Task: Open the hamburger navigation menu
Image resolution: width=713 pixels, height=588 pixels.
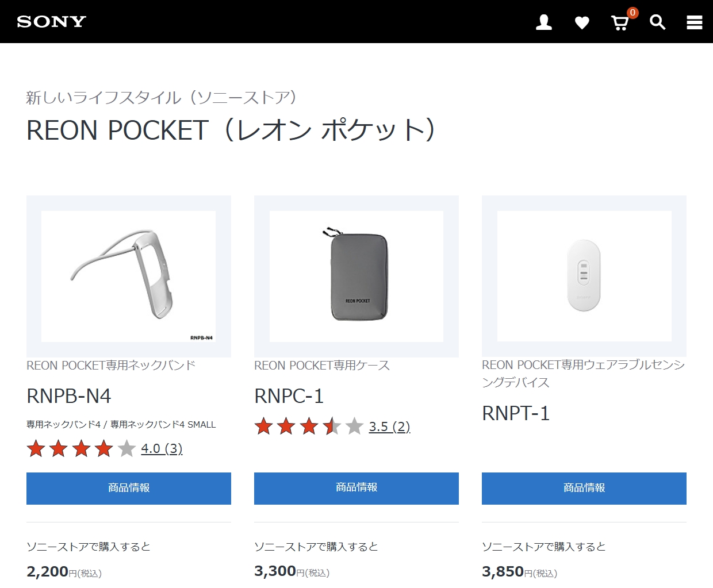Action: [x=695, y=22]
